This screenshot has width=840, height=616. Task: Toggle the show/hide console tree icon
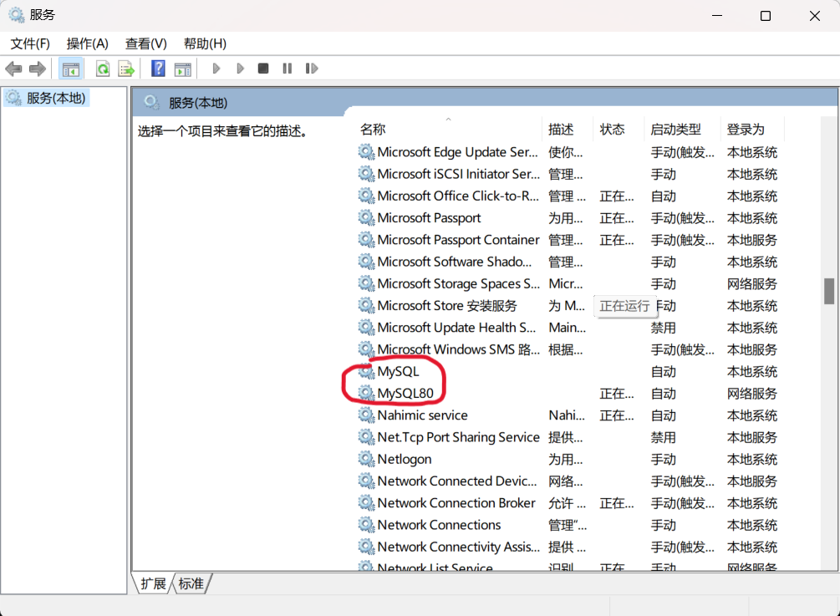pos(71,69)
